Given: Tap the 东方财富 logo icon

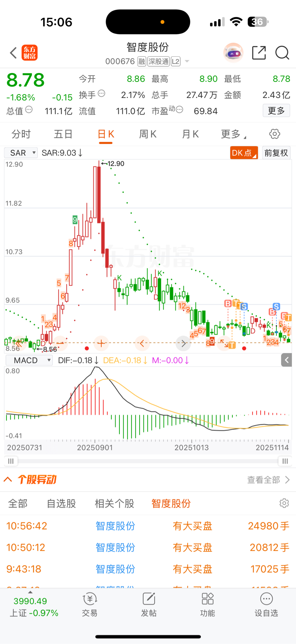Looking at the screenshot, I should (x=30, y=53).
